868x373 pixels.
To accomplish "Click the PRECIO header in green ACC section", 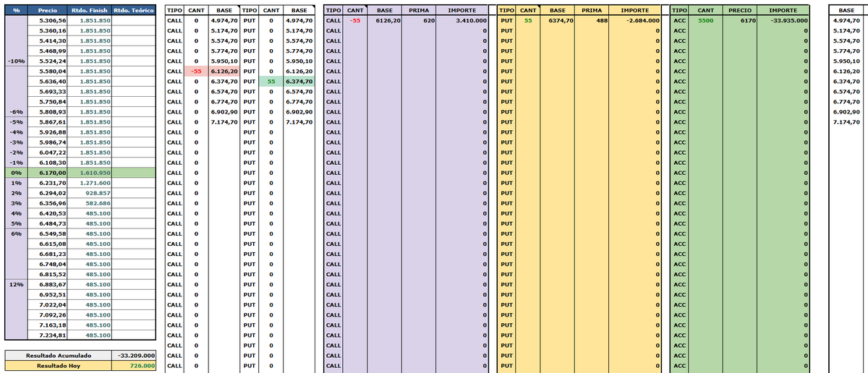I will (x=739, y=11).
